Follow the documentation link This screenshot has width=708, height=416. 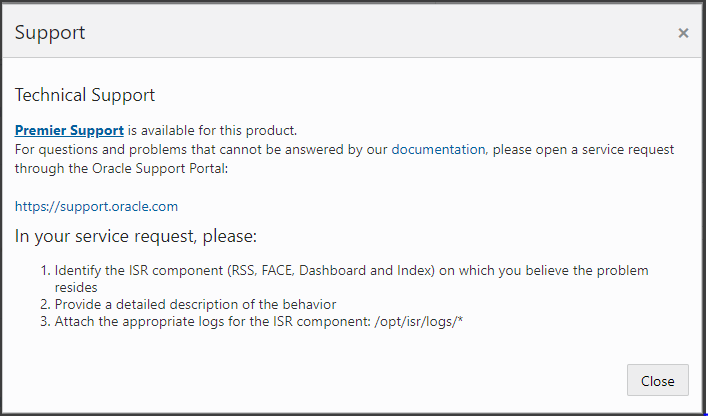(x=438, y=150)
